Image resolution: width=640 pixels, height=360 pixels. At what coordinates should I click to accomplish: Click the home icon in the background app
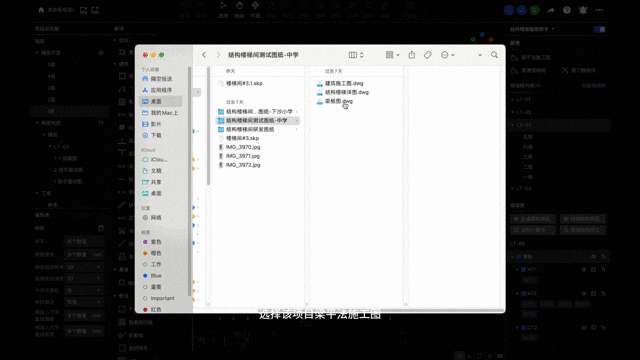(x=41, y=10)
